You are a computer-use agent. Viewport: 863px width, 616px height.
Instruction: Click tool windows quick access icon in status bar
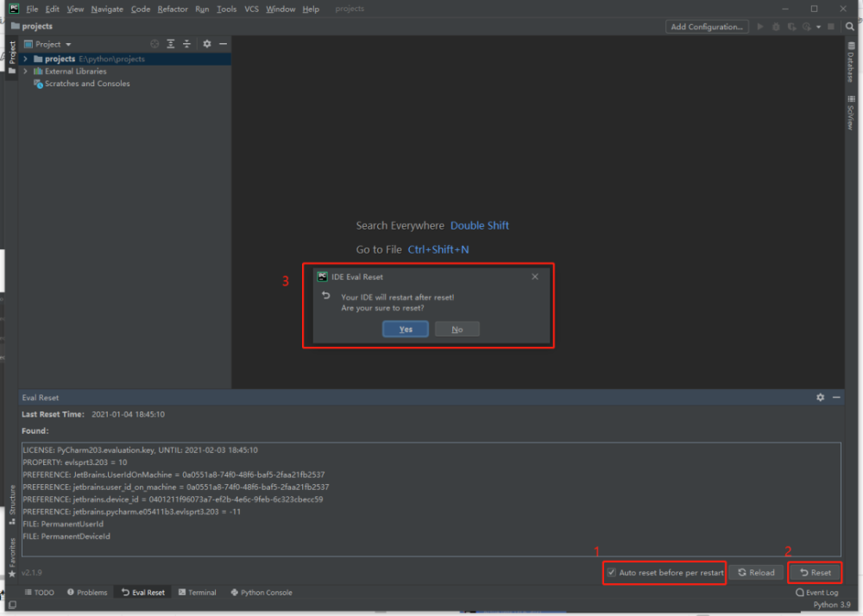[12, 605]
